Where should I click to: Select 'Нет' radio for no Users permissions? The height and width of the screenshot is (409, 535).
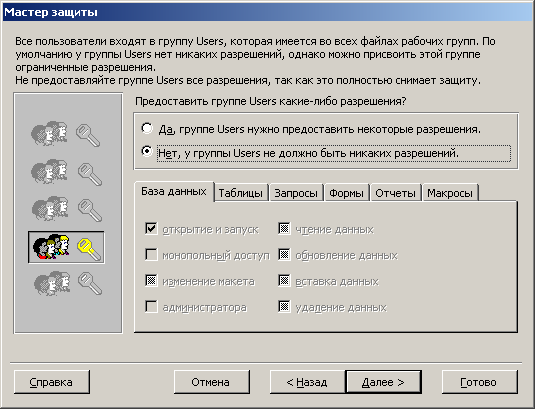point(147,151)
